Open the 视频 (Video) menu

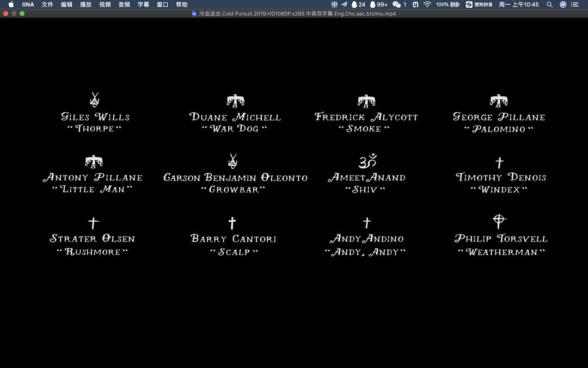[x=105, y=4]
